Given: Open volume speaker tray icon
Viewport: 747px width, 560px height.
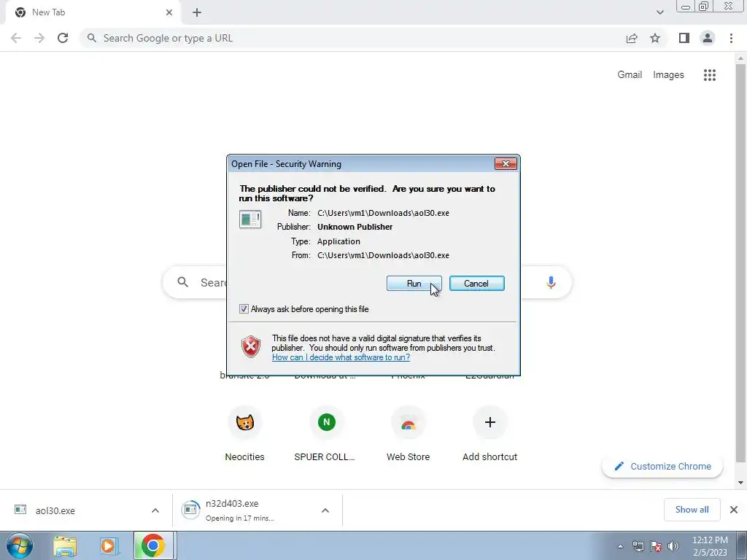Looking at the screenshot, I should tap(673, 546).
